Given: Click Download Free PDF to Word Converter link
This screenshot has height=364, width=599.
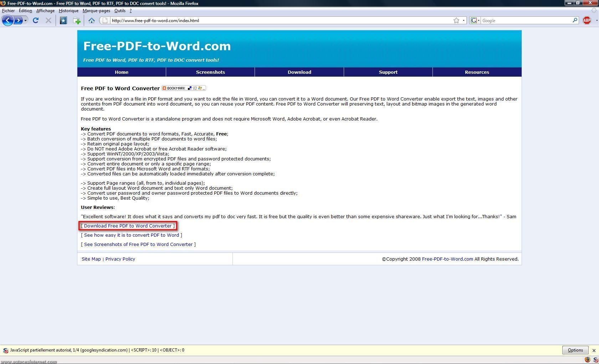Looking at the screenshot, I should click(x=128, y=226).
